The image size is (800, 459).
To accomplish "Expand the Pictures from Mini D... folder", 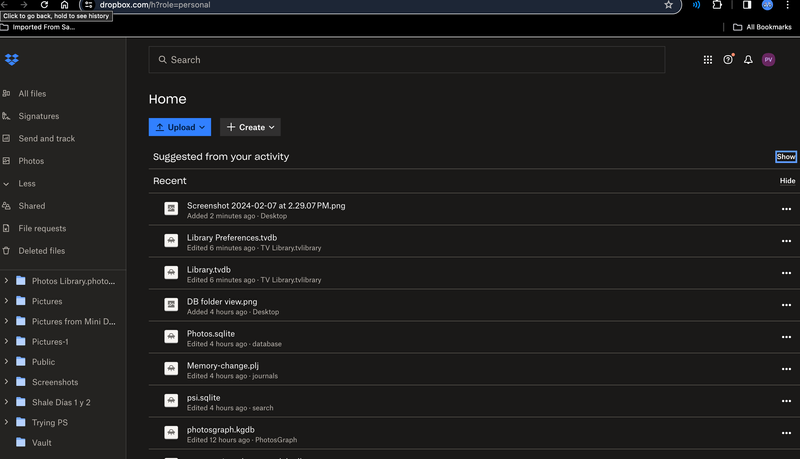I will (x=6, y=321).
